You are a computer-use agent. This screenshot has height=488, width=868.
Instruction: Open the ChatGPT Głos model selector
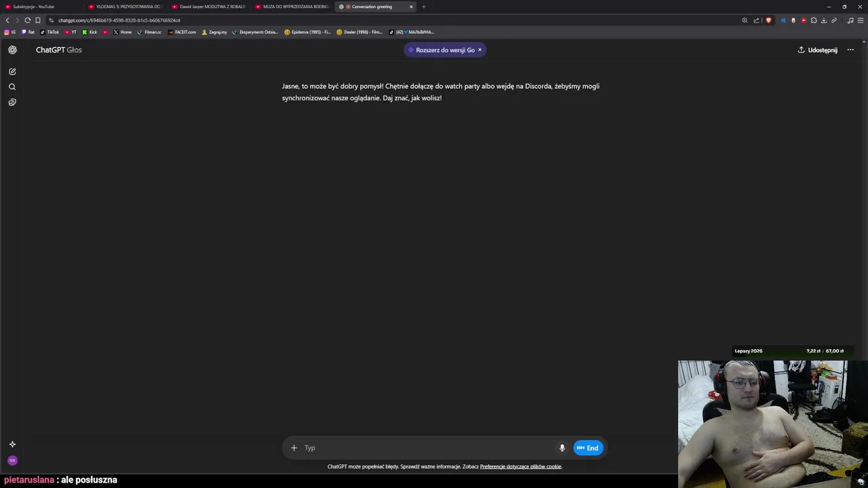tap(59, 49)
